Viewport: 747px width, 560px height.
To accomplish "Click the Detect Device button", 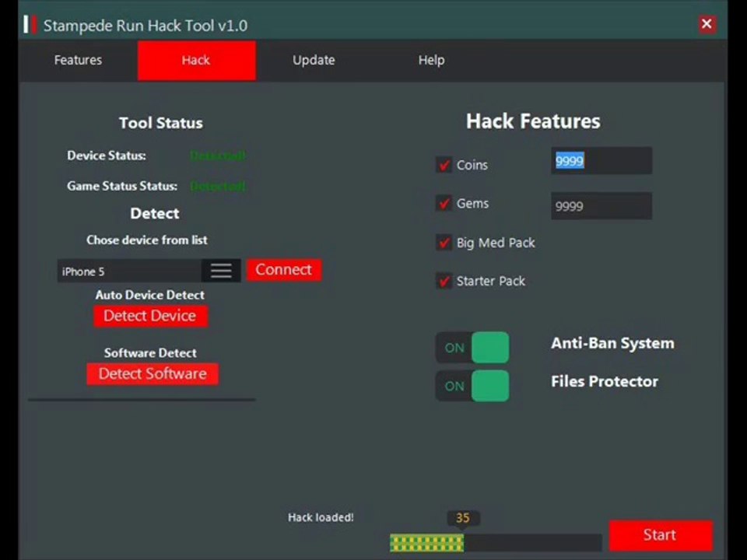I will (x=150, y=316).
